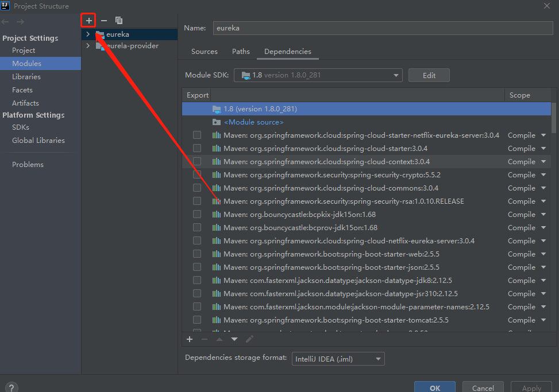Click the 1.8 SDK folder icon in the dependencies list
The width and height of the screenshot is (559, 392).
pos(217,109)
